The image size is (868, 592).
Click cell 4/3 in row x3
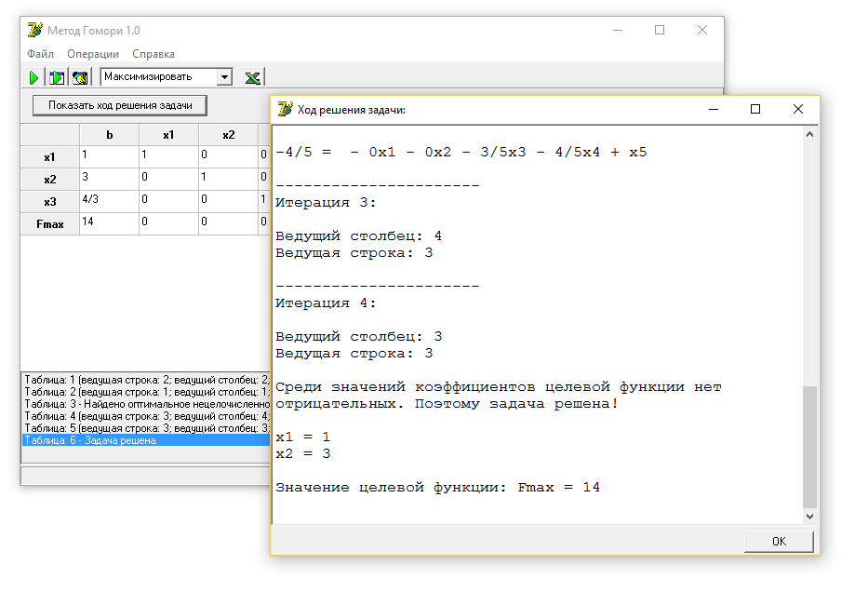click(109, 202)
